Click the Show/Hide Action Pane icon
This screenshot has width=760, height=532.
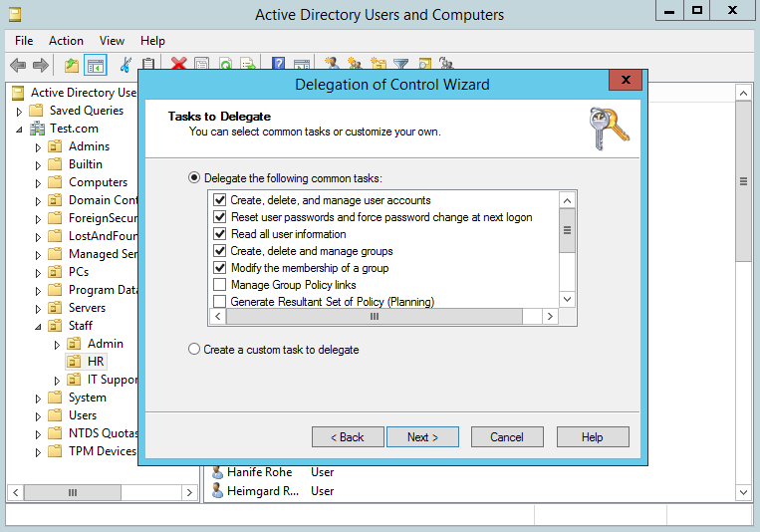[302, 64]
